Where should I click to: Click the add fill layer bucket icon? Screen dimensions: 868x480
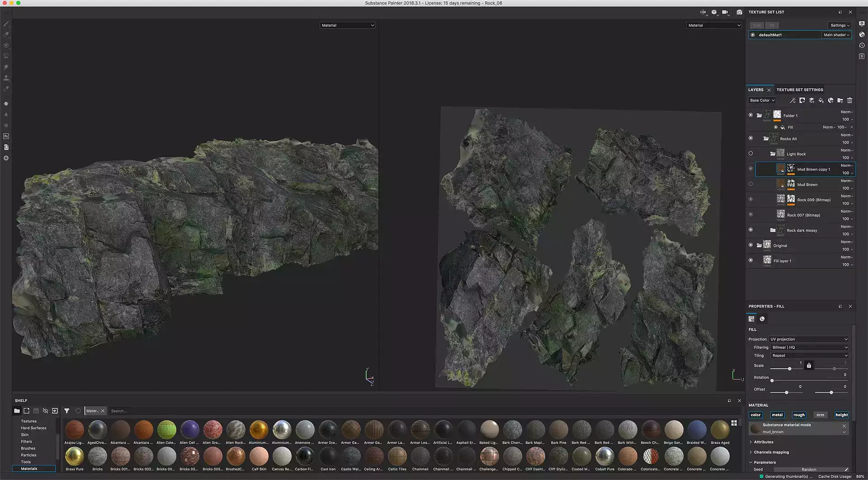click(x=821, y=100)
